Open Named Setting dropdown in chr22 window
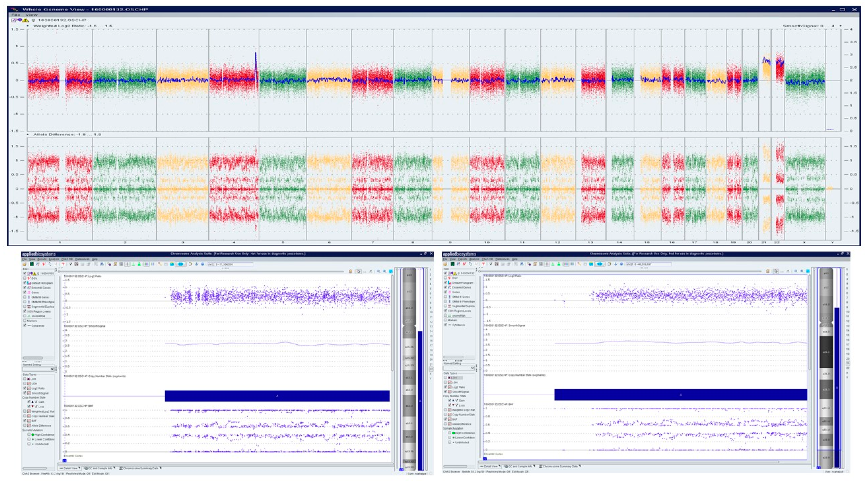Screen dimensions: 868x482 coord(52,369)
